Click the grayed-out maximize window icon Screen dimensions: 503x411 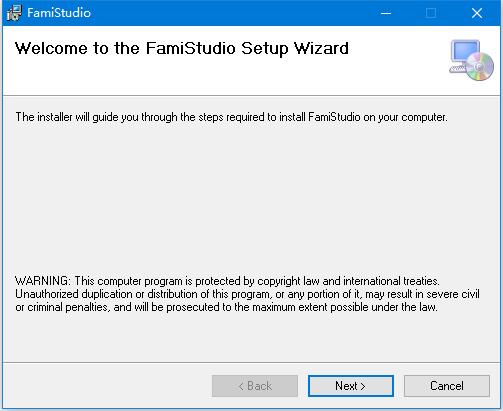431,13
